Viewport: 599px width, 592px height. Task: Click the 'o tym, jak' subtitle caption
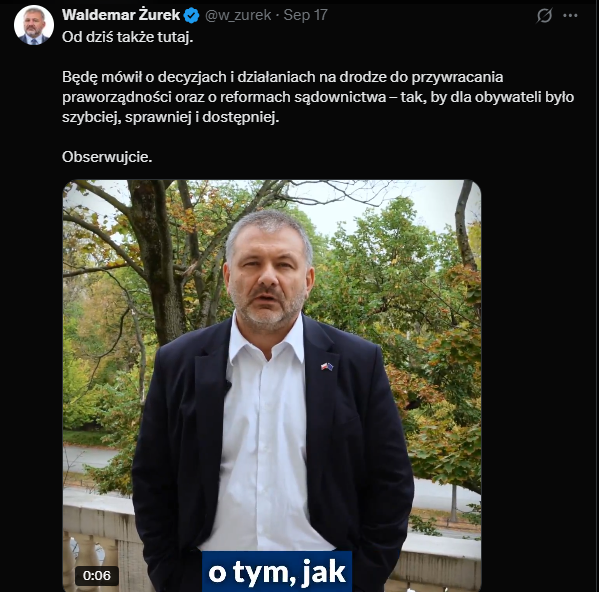pyautogui.click(x=277, y=572)
